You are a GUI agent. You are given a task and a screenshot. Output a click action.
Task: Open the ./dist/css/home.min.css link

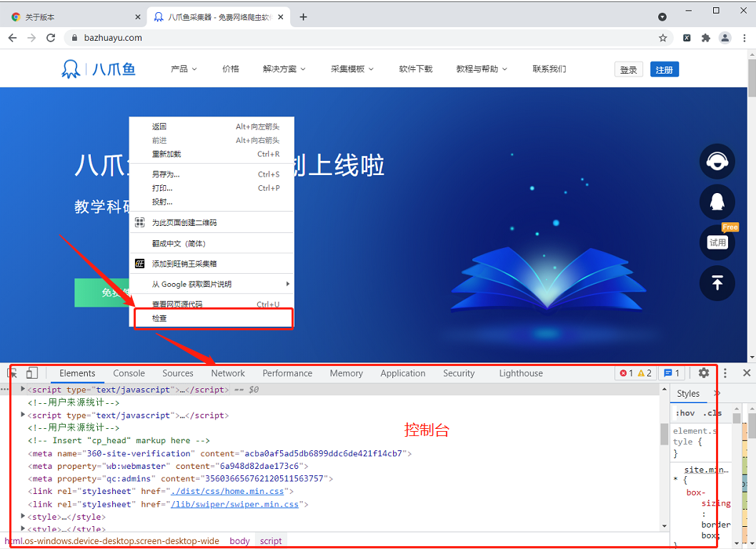click(227, 491)
